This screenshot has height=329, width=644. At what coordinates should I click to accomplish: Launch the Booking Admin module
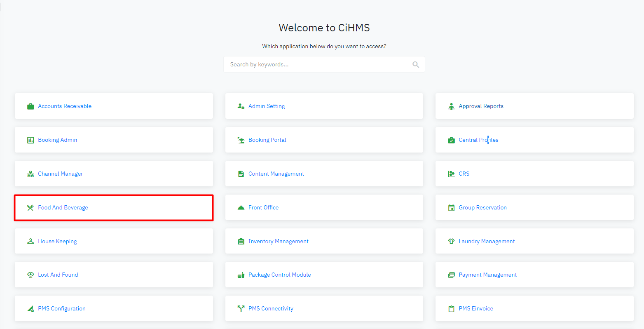58,140
